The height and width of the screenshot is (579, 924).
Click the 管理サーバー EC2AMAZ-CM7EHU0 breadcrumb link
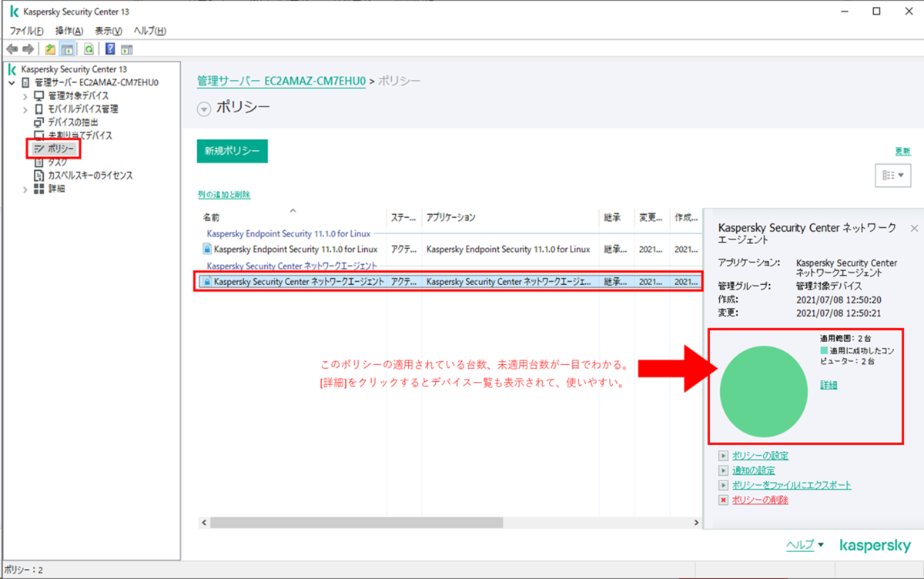pyautogui.click(x=281, y=81)
